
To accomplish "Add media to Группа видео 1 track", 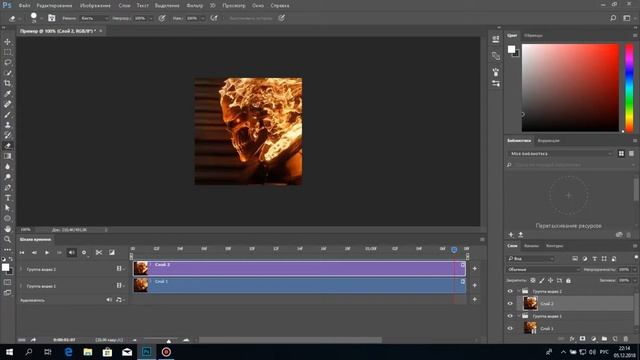I will 474,285.
